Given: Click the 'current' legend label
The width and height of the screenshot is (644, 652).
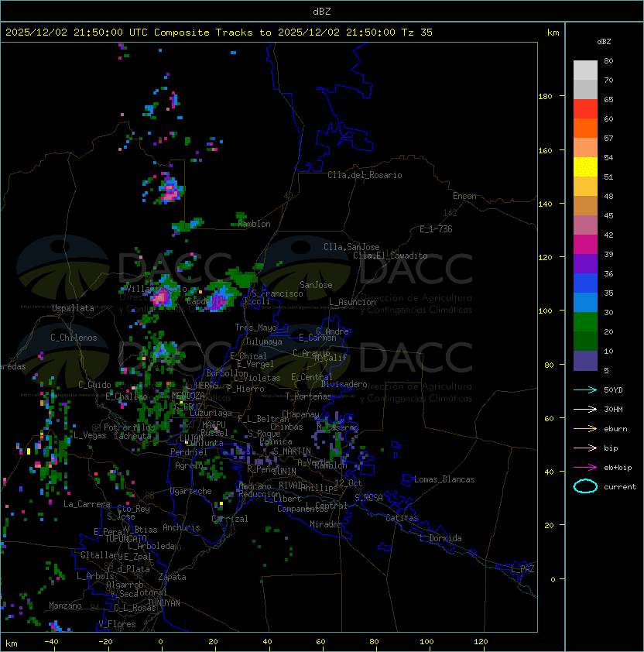Looking at the screenshot, I should point(620,487).
